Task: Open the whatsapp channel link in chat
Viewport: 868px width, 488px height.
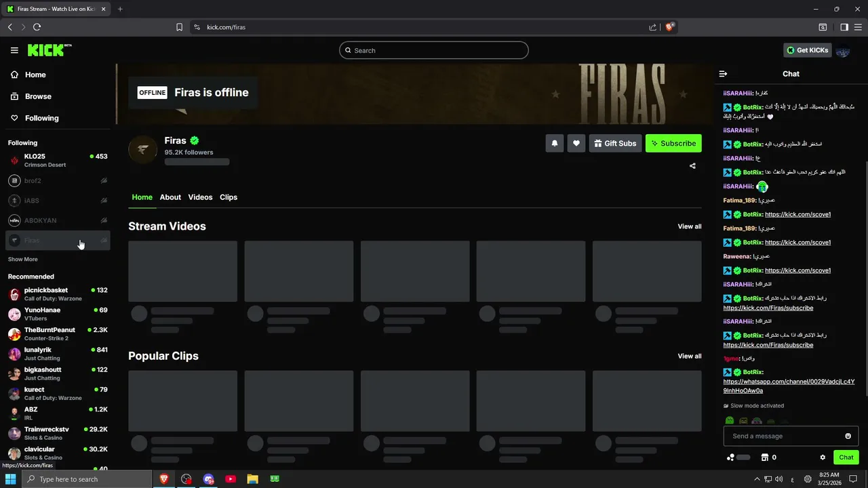Action: 789,386
